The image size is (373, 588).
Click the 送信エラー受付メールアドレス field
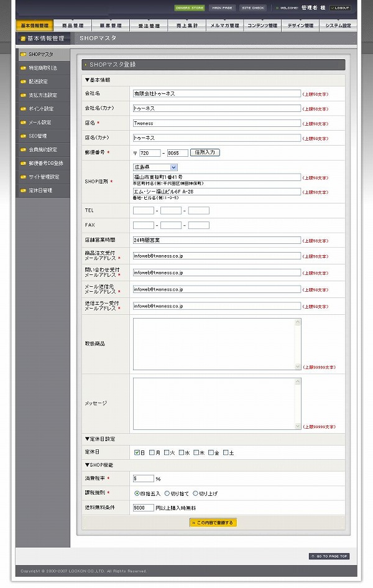(217, 306)
